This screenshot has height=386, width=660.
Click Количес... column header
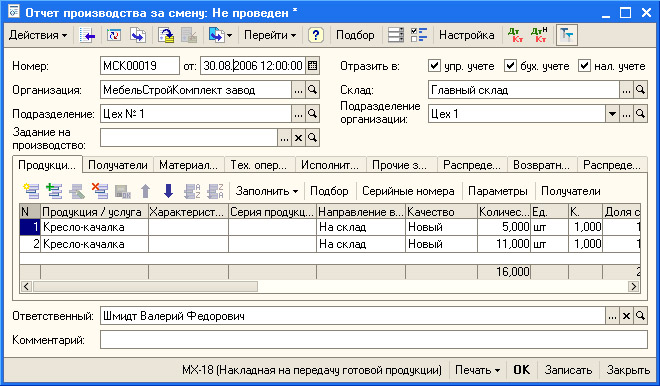(x=504, y=212)
